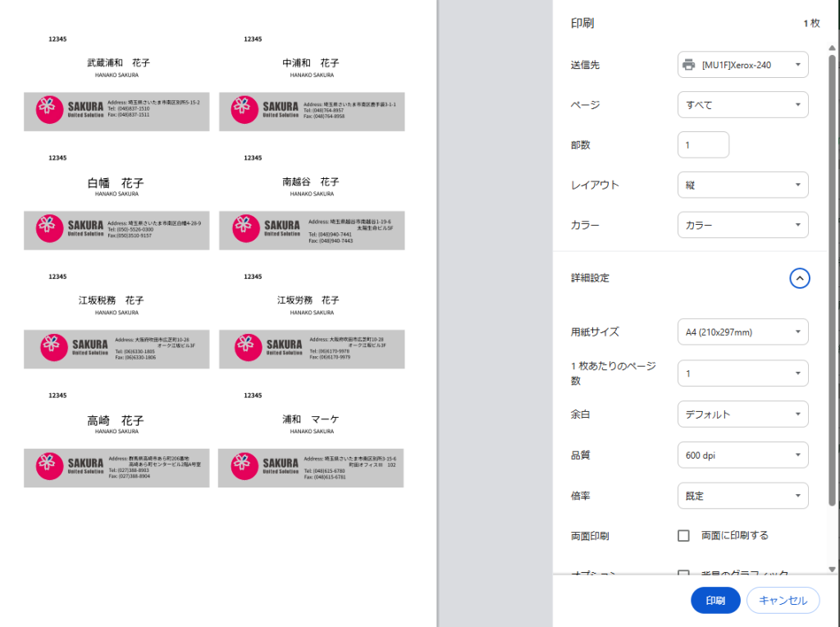
Task: Collapse the 詳細設定 section with the chevron
Action: pos(800,278)
